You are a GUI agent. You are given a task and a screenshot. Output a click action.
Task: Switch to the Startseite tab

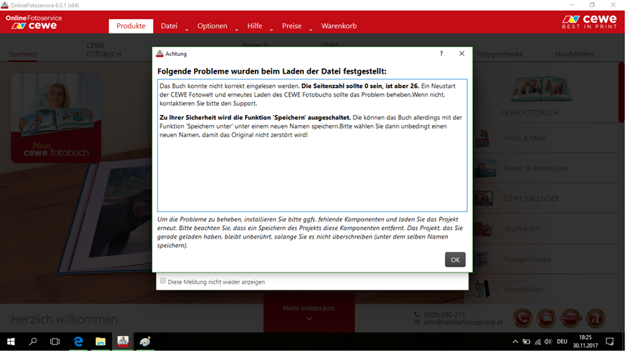click(x=23, y=54)
